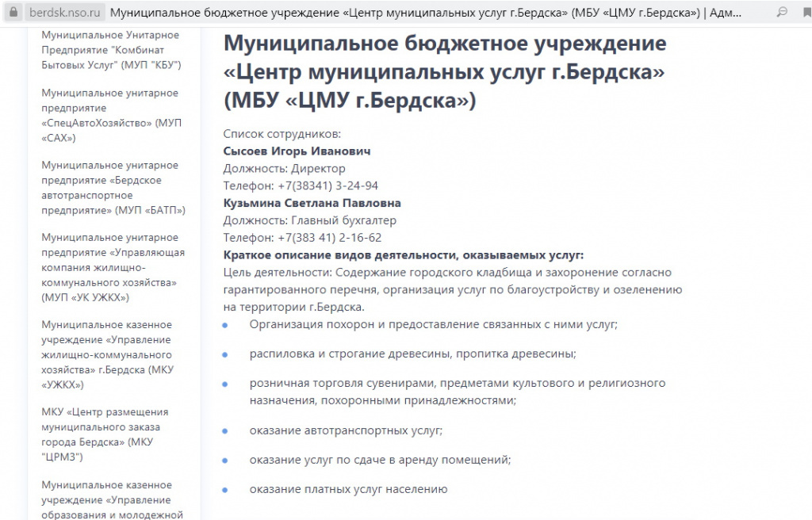Image resolution: width=812 pixels, height=520 pixels.
Task: Click the lock icon in the address bar
Action: point(15,13)
